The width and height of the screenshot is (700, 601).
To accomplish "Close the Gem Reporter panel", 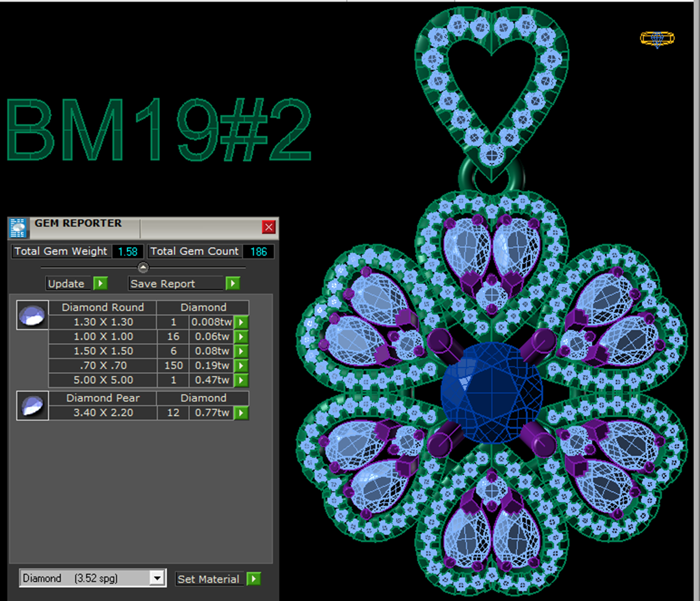I will pyautogui.click(x=268, y=227).
